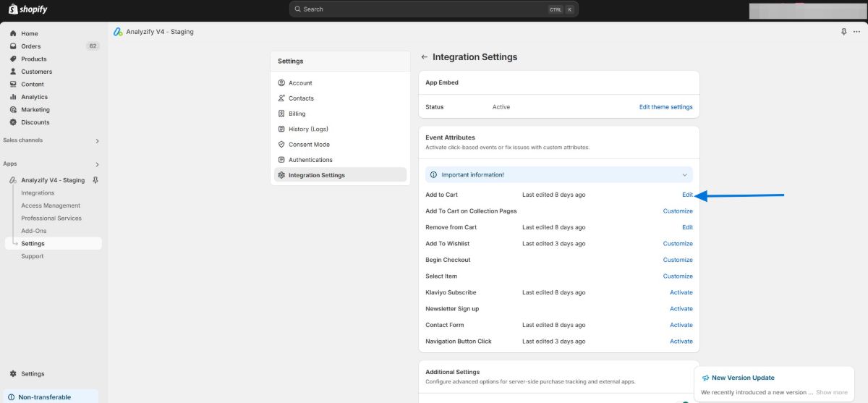Open the Billing settings item
Image resolution: width=868 pixels, height=403 pixels.
pyautogui.click(x=340, y=114)
